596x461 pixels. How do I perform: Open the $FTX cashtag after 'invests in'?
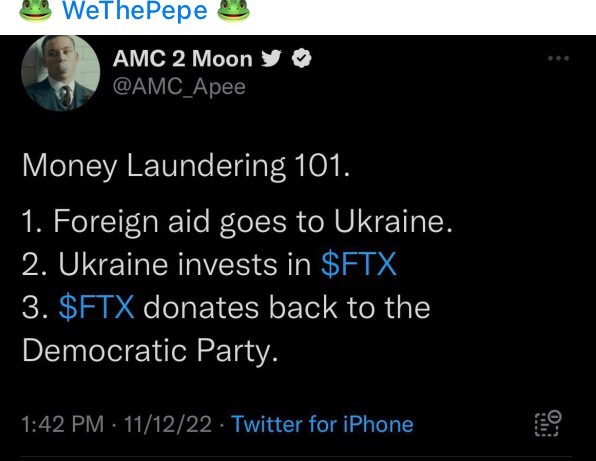pos(359,264)
